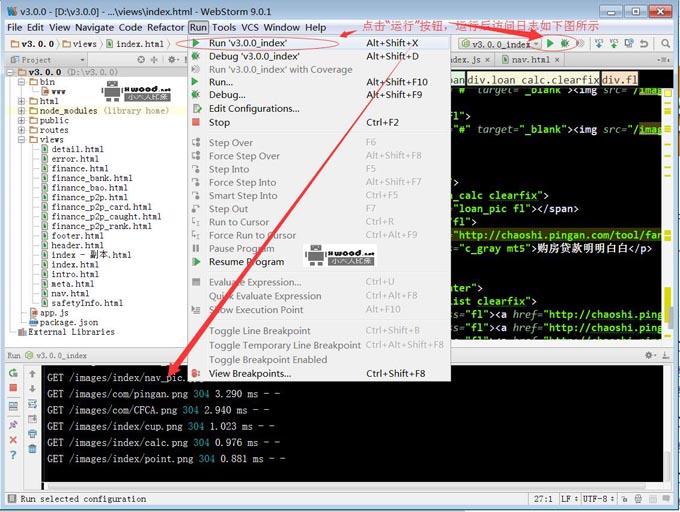Open Help question mark in Run panel

13,455
